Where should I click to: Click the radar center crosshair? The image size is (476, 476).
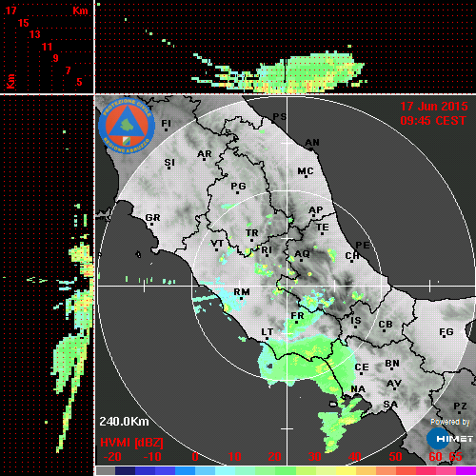click(288, 286)
